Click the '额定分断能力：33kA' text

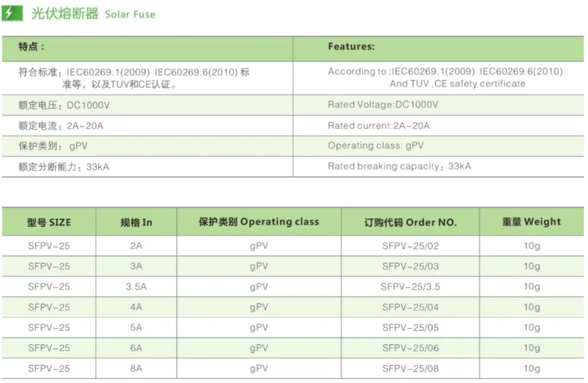click(64, 167)
